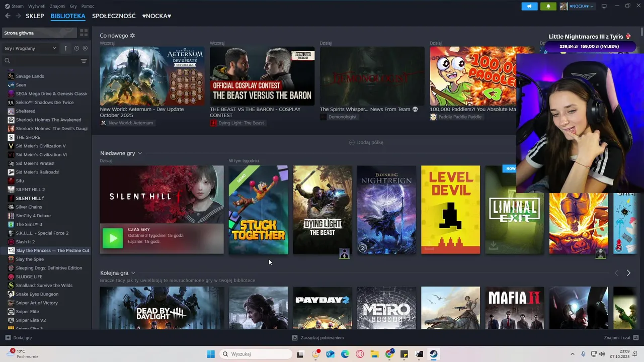Show hidden system tray icons
This screenshot has height=362, width=644.
click(x=572, y=354)
